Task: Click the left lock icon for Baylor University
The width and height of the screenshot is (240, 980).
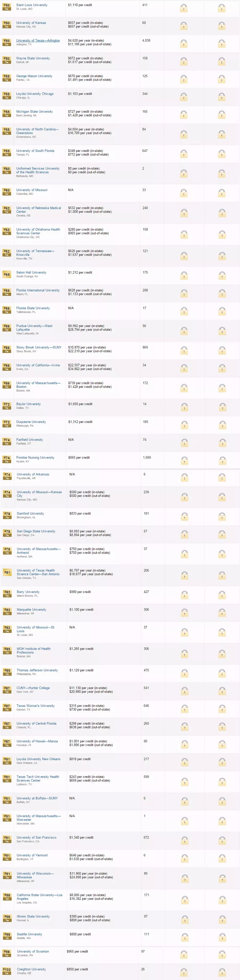Action: coord(184,407)
